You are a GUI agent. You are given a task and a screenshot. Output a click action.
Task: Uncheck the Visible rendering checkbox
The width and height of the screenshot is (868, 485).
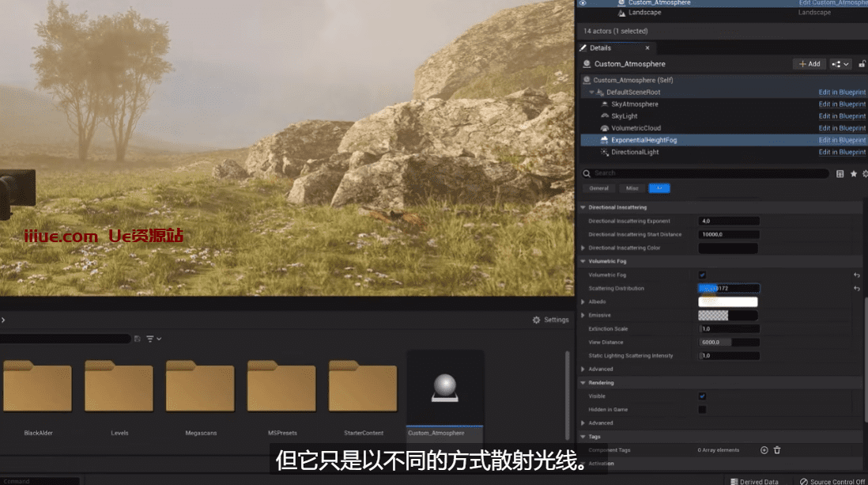click(702, 396)
